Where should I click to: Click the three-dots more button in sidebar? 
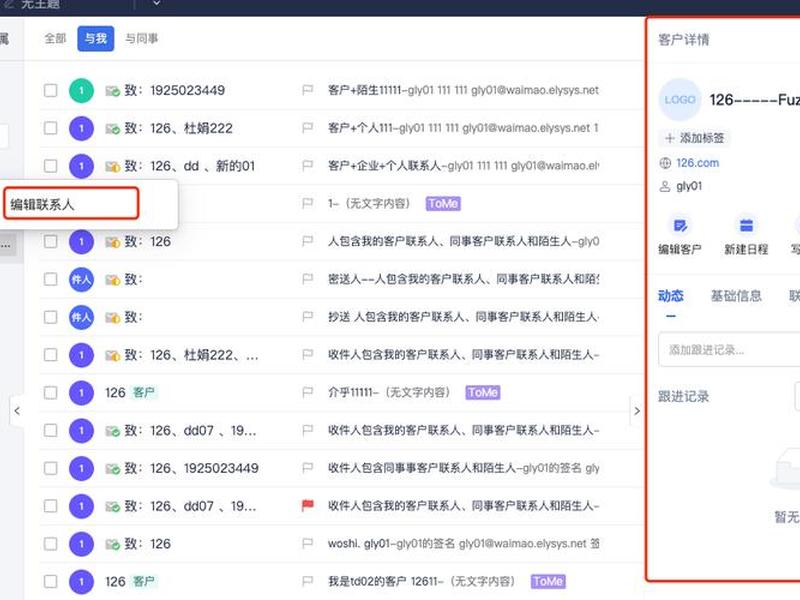pyautogui.click(x=7, y=245)
